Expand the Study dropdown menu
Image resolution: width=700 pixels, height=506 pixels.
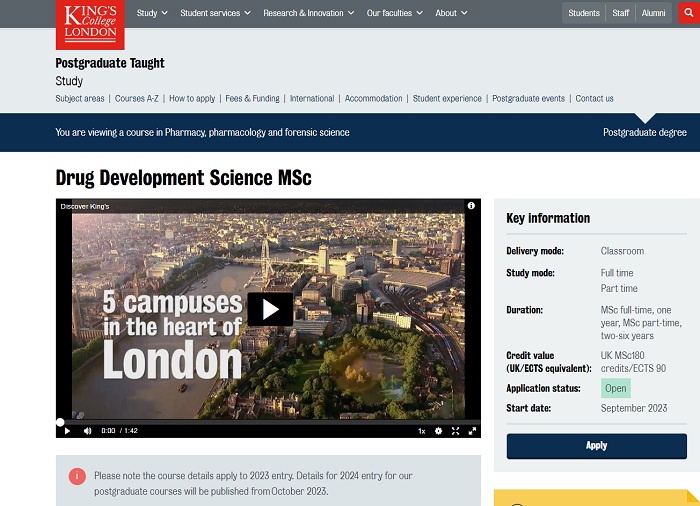coord(152,13)
